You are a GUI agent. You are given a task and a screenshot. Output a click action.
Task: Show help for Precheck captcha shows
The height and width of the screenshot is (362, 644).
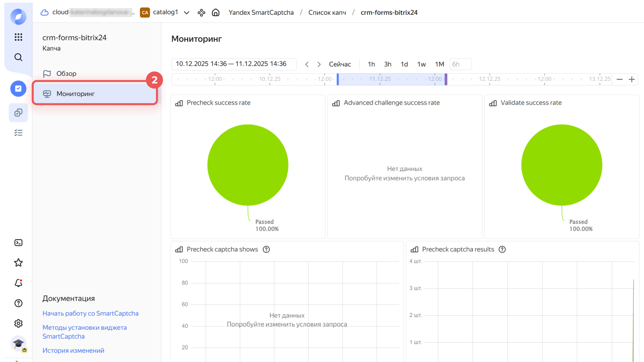pyautogui.click(x=266, y=249)
